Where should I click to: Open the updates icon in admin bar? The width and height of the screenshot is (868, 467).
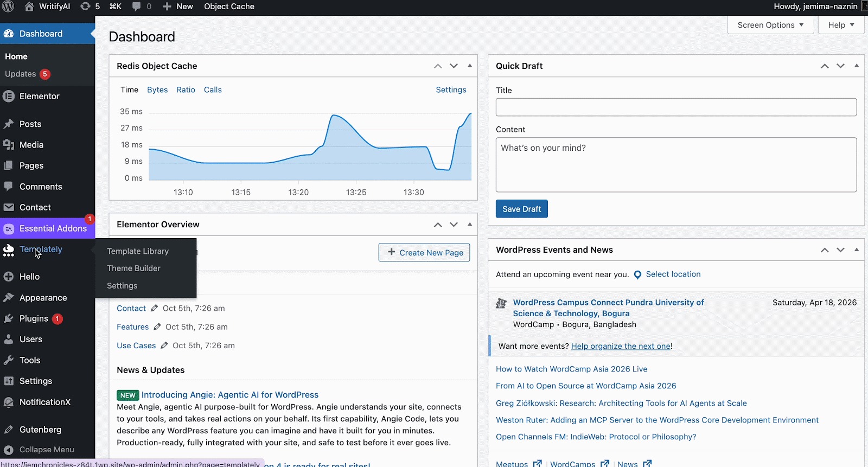(x=85, y=7)
